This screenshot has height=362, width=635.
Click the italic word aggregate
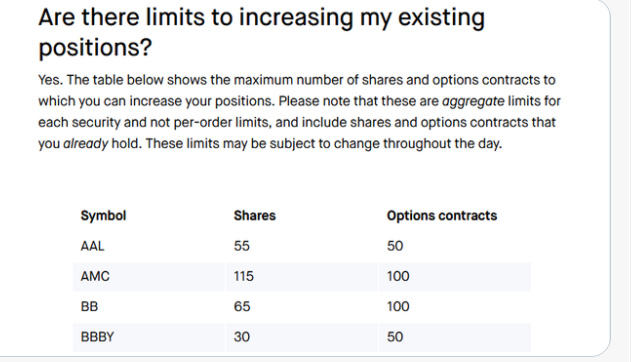pyautogui.click(x=473, y=101)
